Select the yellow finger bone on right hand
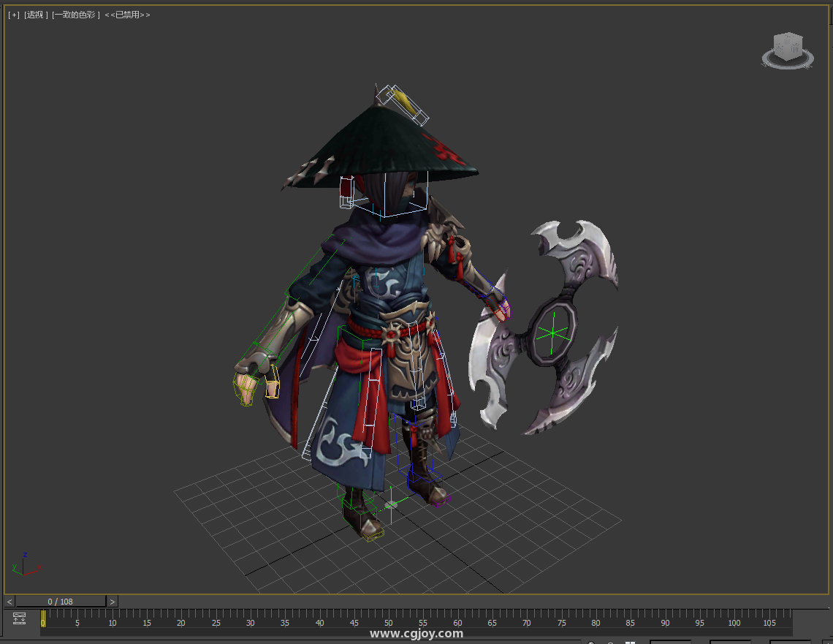The image size is (833, 644). pyautogui.click(x=273, y=382)
